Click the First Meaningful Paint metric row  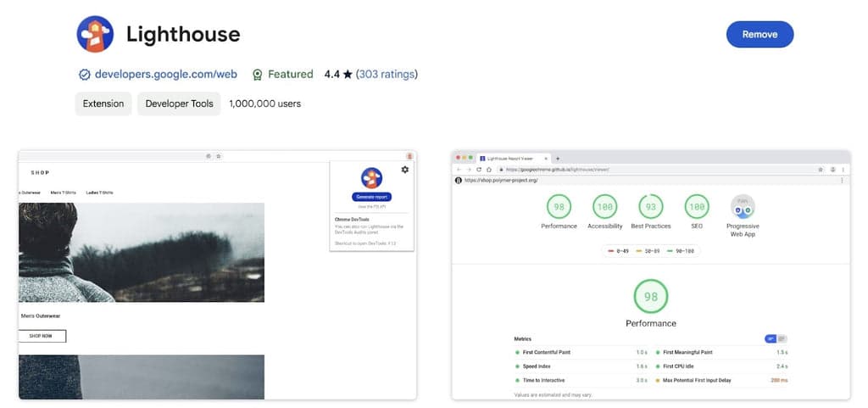click(x=721, y=353)
